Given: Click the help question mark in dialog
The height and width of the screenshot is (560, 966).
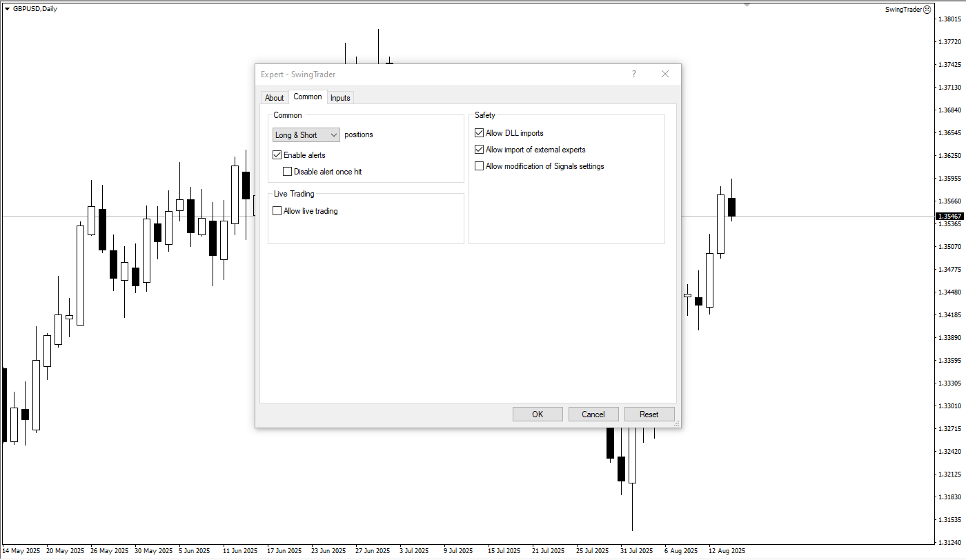Looking at the screenshot, I should pyautogui.click(x=634, y=74).
